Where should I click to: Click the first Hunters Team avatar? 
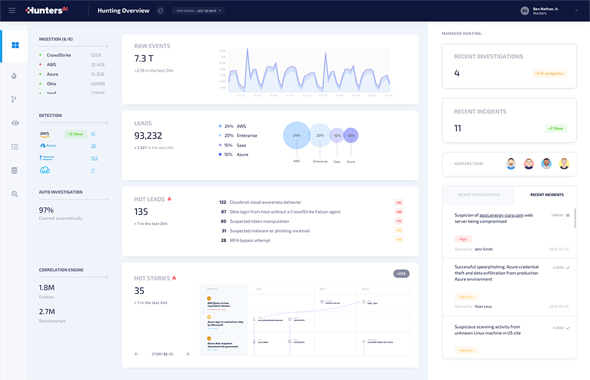coord(511,164)
